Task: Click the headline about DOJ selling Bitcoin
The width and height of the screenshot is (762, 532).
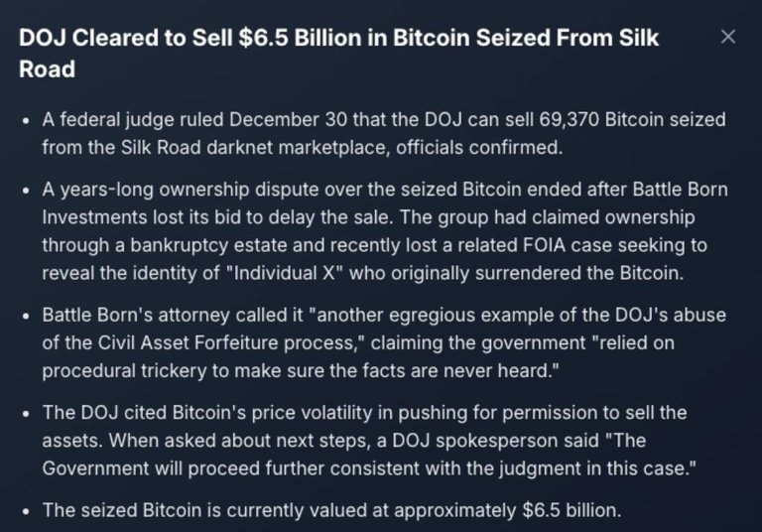Action: tap(338, 53)
